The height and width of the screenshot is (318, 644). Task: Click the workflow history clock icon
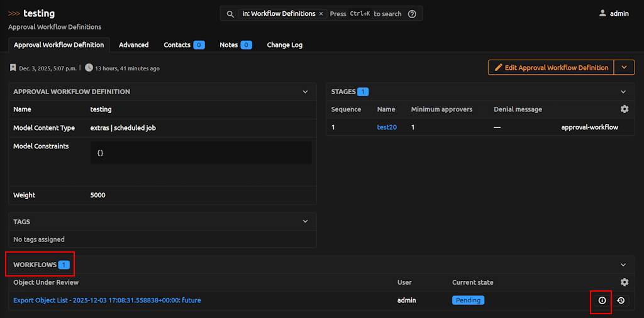(x=621, y=301)
